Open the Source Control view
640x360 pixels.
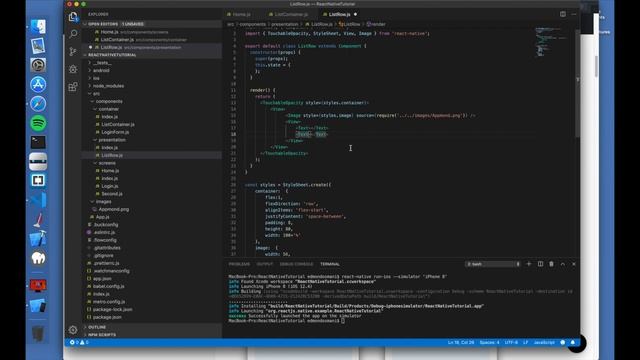coord(73,51)
